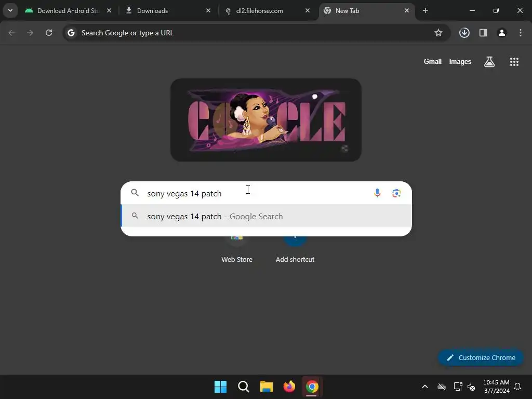The width and height of the screenshot is (532, 399).
Task: Reload the current page
Action: pos(49,33)
